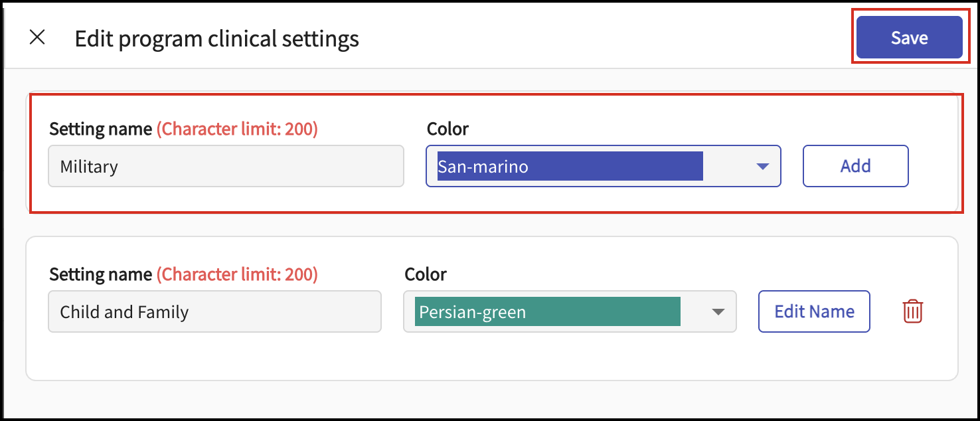
Task: Open the color combo box beside Add
Action: point(603,166)
